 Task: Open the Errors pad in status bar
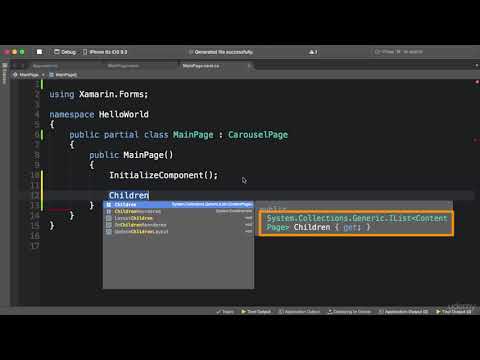click(225, 312)
